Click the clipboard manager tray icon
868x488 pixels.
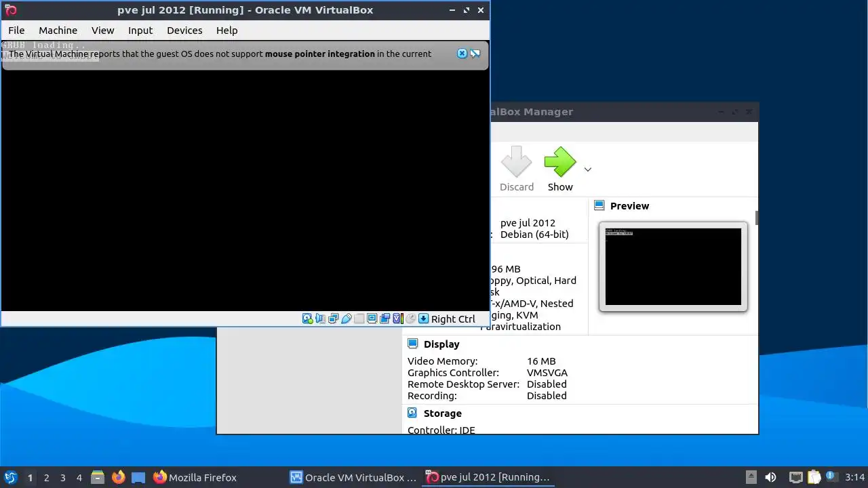click(814, 477)
